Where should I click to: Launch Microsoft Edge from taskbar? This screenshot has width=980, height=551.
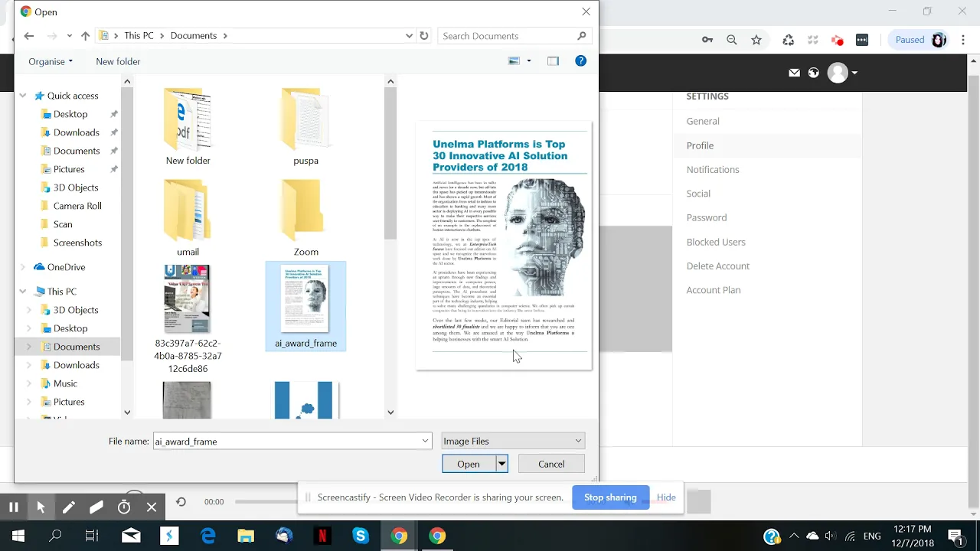207,536
